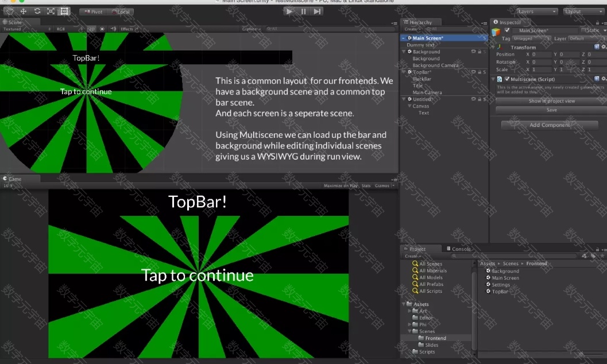Toggle Pivot handle position
The width and height of the screenshot is (607, 364).
[93, 11]
